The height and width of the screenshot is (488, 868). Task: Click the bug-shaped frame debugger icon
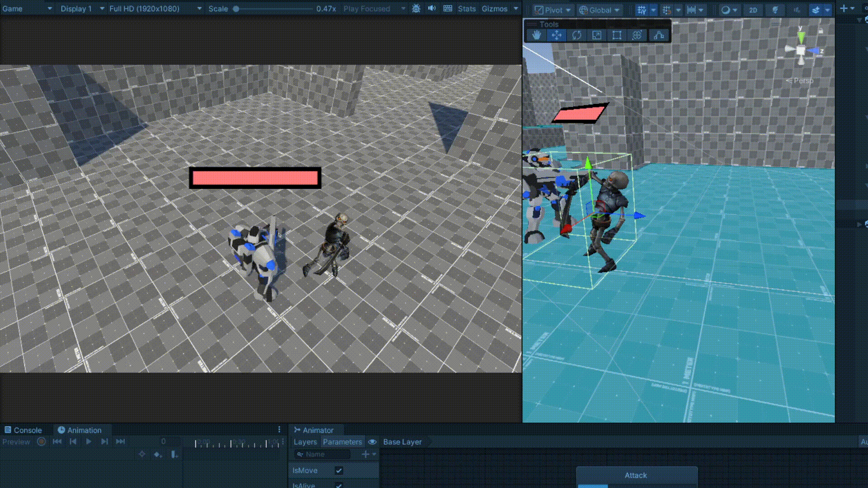[x=416, y=9]
